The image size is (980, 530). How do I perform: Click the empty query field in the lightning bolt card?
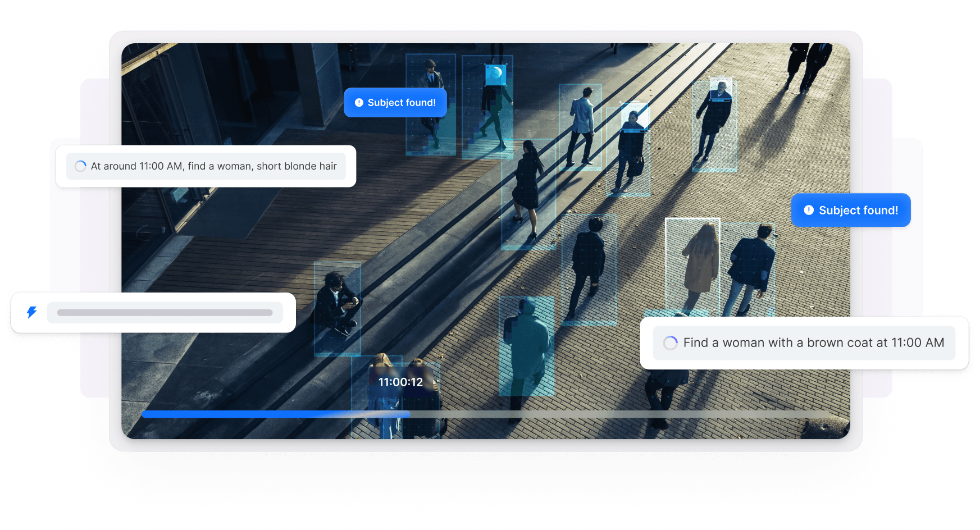tap(165, 313)
